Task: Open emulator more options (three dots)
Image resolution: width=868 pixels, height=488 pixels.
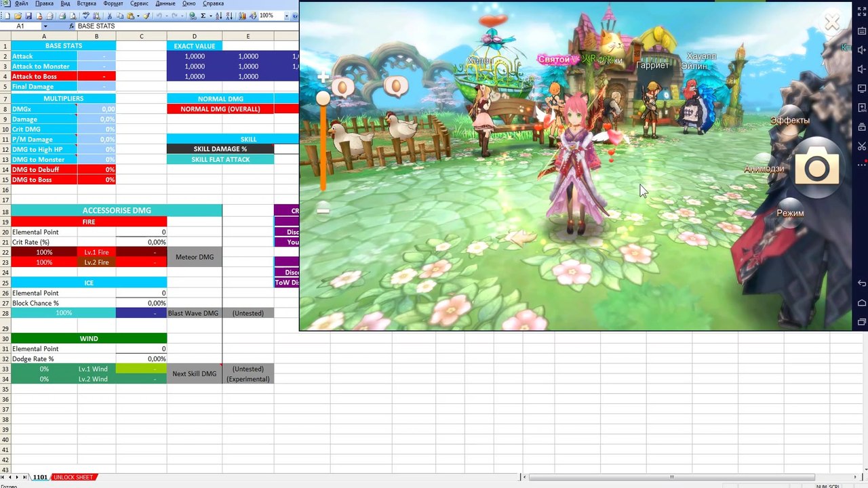Action: 861,165
